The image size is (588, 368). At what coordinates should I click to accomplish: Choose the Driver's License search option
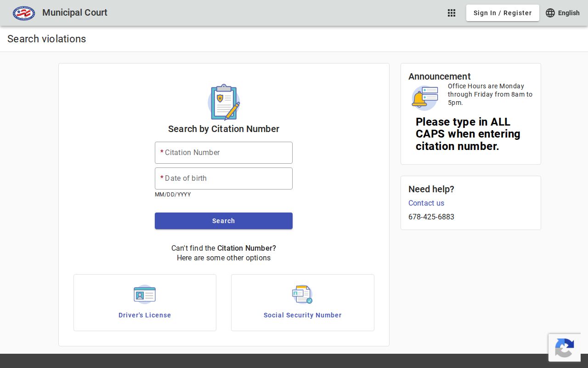(x=145, y=303)
